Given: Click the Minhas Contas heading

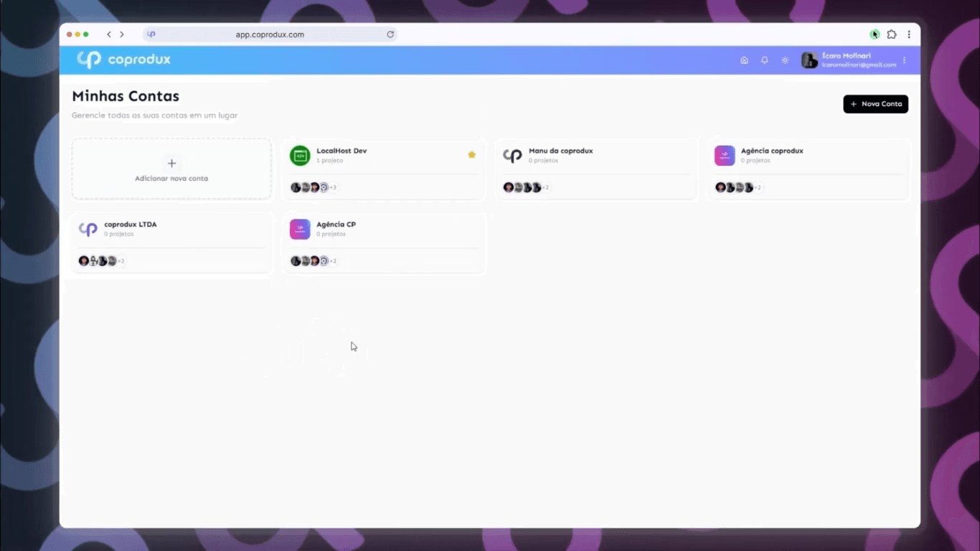Looking at the screenshot, I should [x=126, y=96].
